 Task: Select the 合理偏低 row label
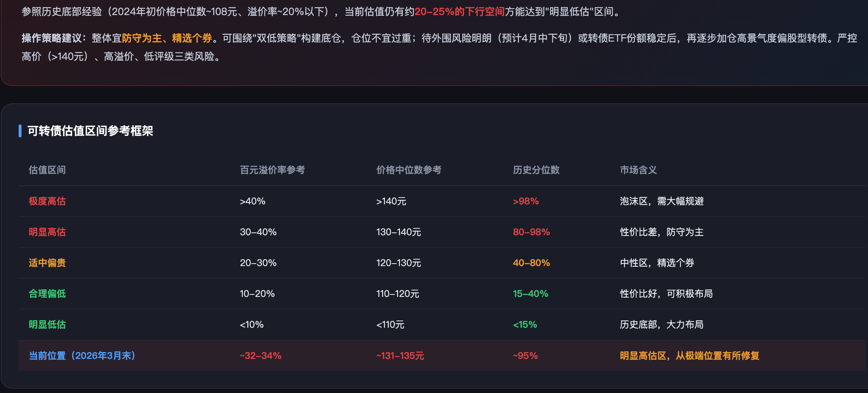click(47, 294)
